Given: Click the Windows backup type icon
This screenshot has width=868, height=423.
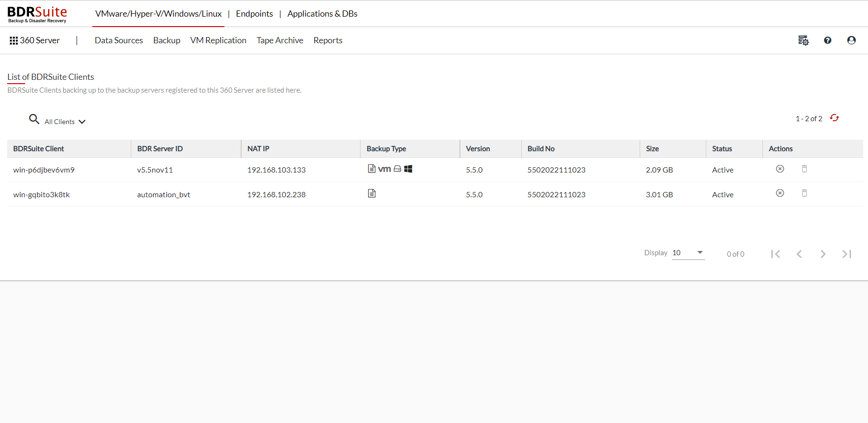Looking at the screenshot, I should point(408,169).
